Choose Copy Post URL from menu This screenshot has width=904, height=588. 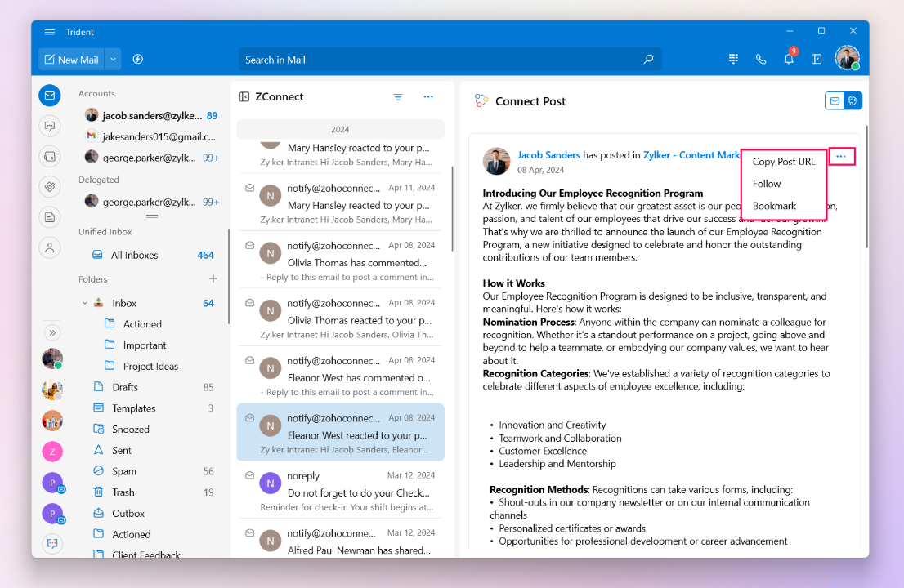pos(784,162)
